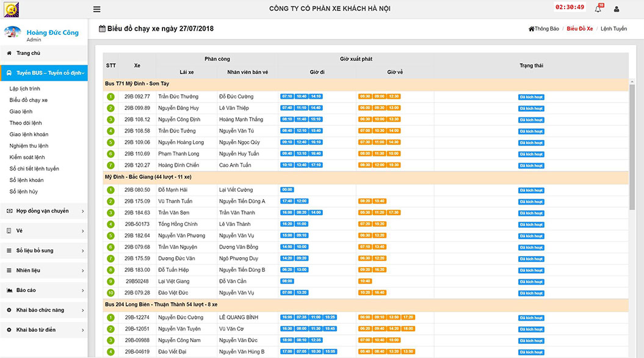Click Biểu Đồ Xe breadcrumb link
The width and height of the screenshot is (644, 358).
(579, 29)
